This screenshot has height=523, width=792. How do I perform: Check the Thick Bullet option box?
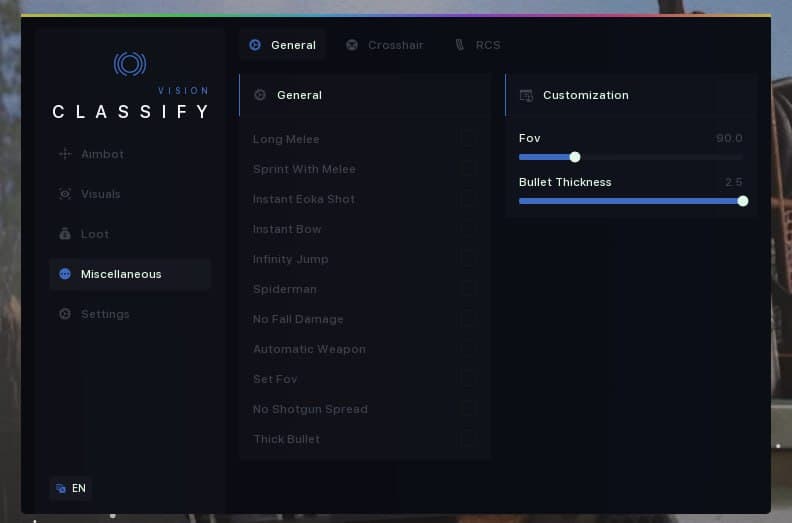click(469, 439)
